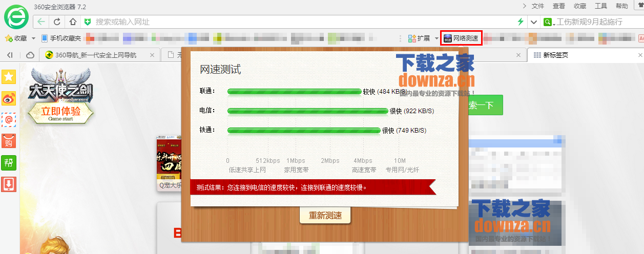Click the 很快 (749 KB/S) result

tap(404, 131)
